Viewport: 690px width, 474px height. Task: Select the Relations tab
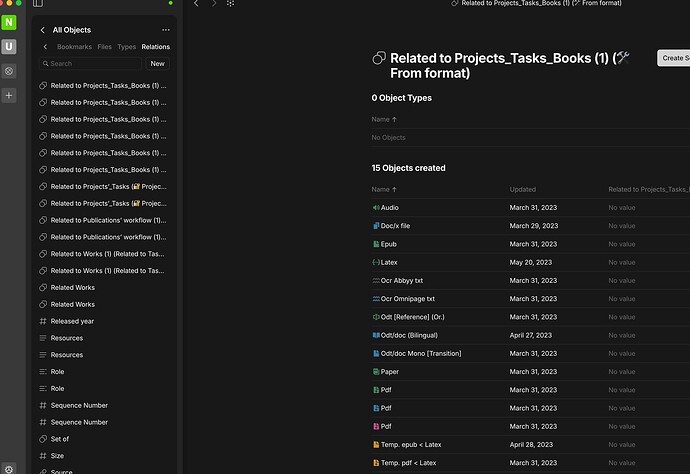155,47
